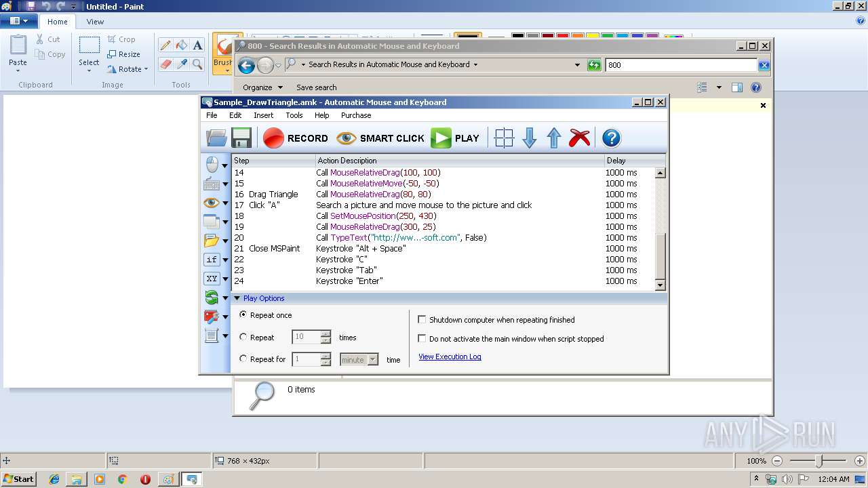The height and width of the screenshot is (488, 868).
Task: Move the selected step up with blue arrow
Action: tap(554, 138)
